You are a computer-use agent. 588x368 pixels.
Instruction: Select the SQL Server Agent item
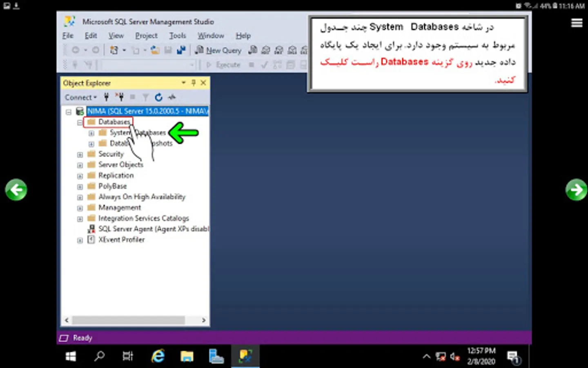154,229
